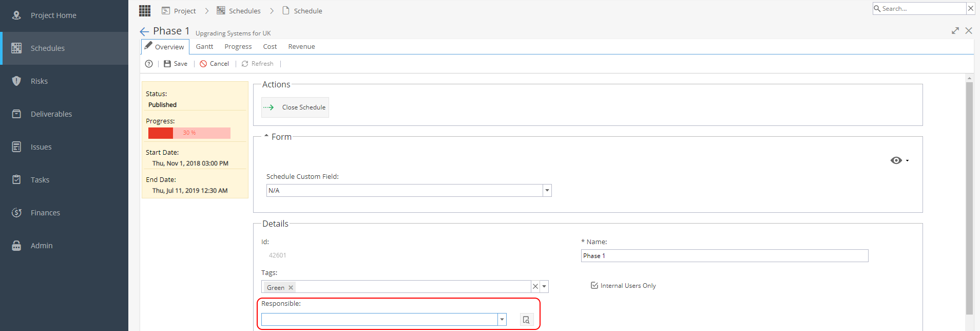Click the 30% progress bar
The width and height of the screenshot is (980, 331).
click(189, 133)
